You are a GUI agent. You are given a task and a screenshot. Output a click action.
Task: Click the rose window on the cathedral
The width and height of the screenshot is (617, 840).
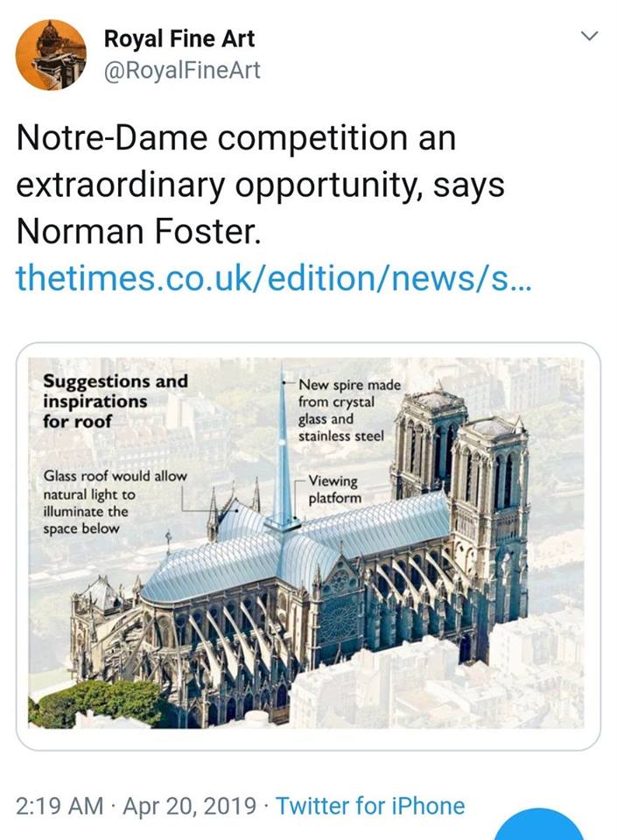[x=338, y=621]
